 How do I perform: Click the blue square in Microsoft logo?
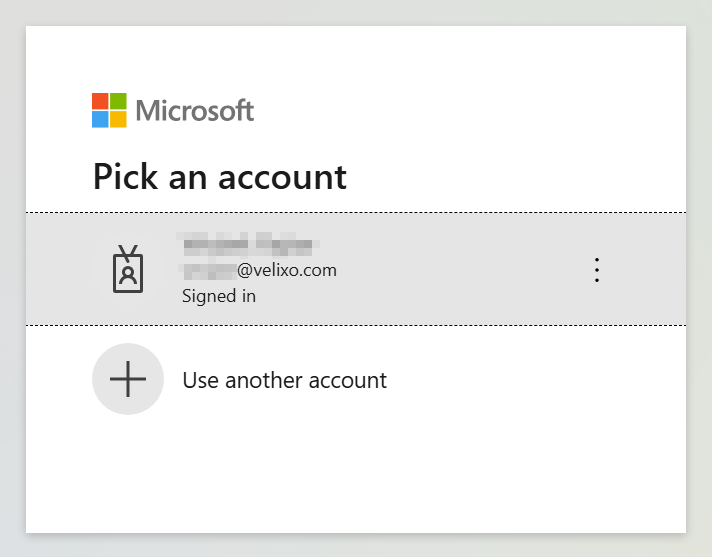pyautogui.click(x=100, y=119)
